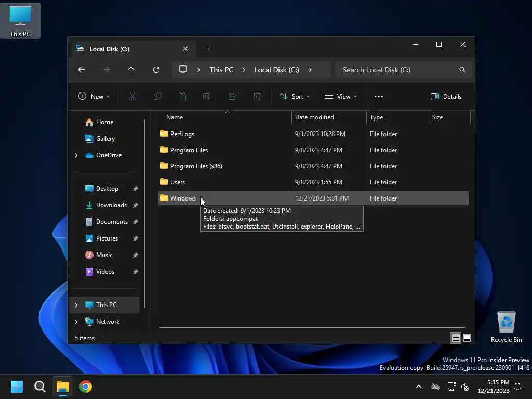This screenshot has height=399, width=532.
Task: Click the Paste clipboard icon
Action: click(182, 96)
